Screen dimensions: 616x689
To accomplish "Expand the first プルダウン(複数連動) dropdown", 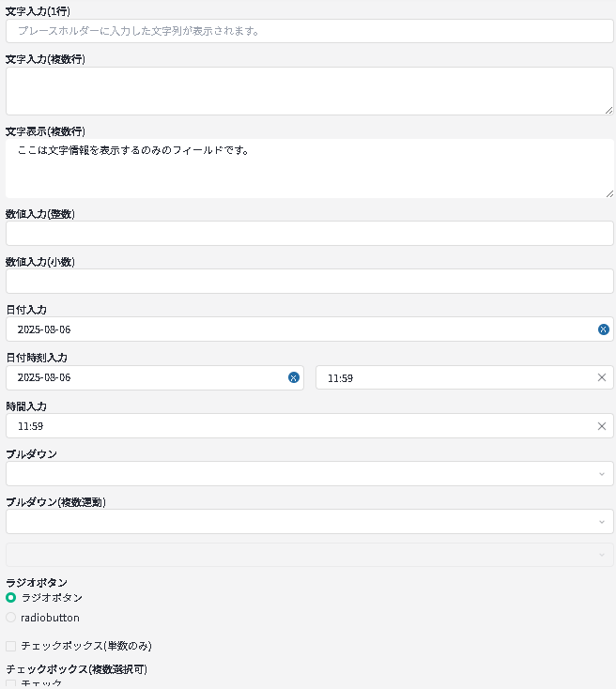I will 309,522.
